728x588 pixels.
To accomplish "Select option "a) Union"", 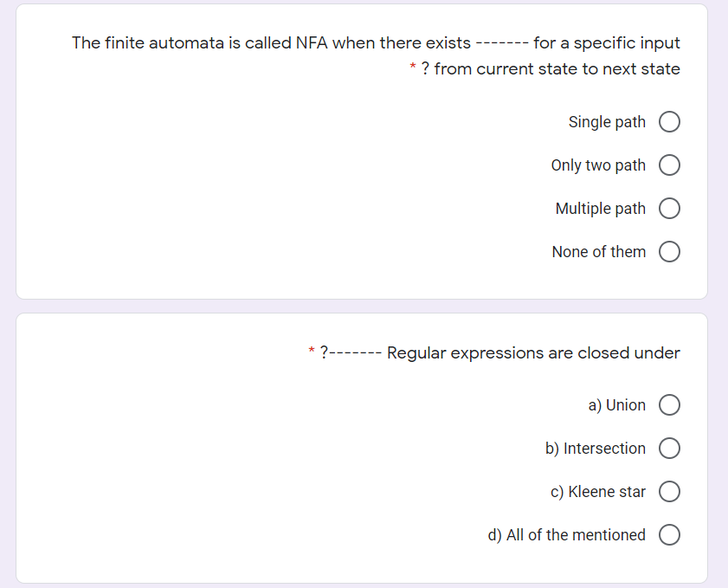I will [x=669, y=404].
